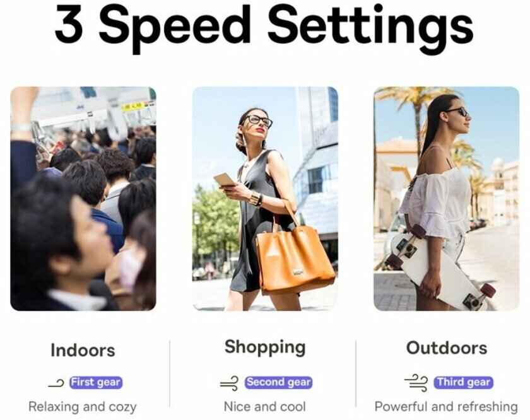Image resolution: width=530 pixels, height=420 pixels.
Task: Open the woman holding skateboard photo
Action: [x=447, y=199]
